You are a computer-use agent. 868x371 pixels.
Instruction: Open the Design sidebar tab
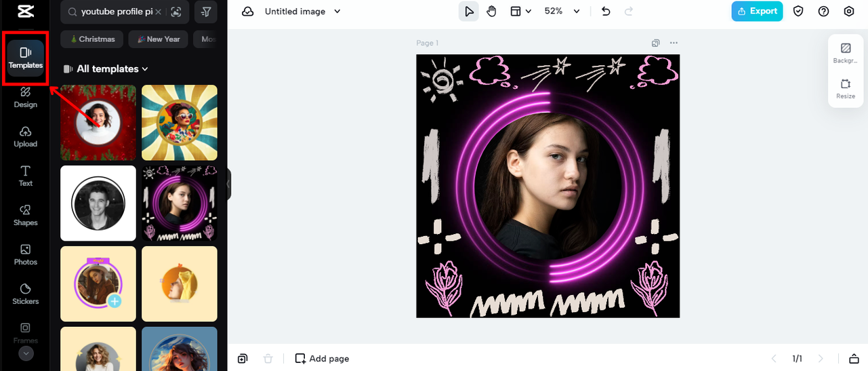pos(26,97)
